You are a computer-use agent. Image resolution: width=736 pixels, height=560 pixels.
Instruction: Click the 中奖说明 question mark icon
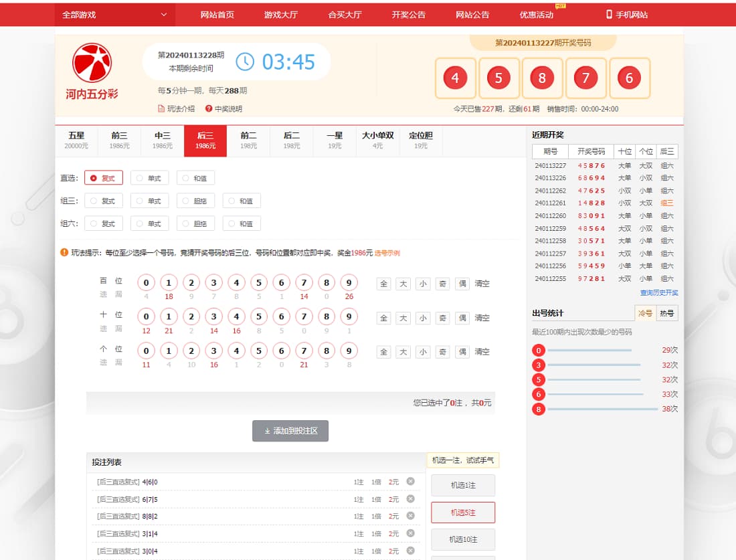tap(209, 108)
